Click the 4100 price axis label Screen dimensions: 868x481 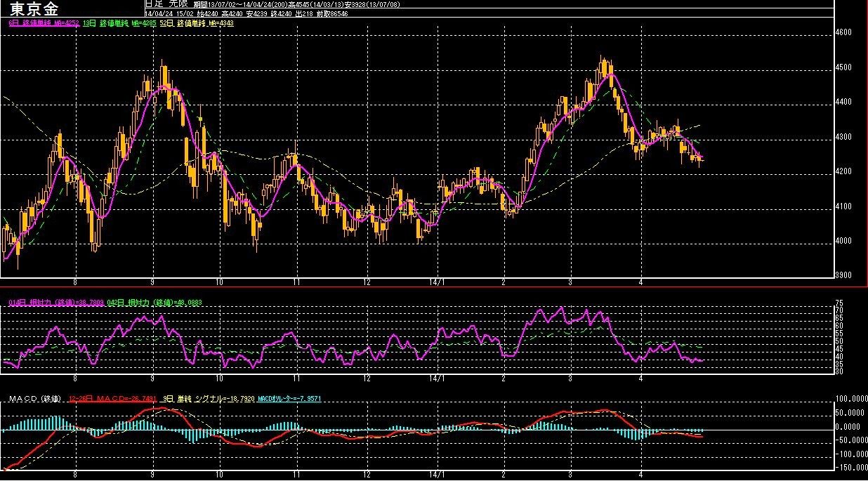pos(843,206)
